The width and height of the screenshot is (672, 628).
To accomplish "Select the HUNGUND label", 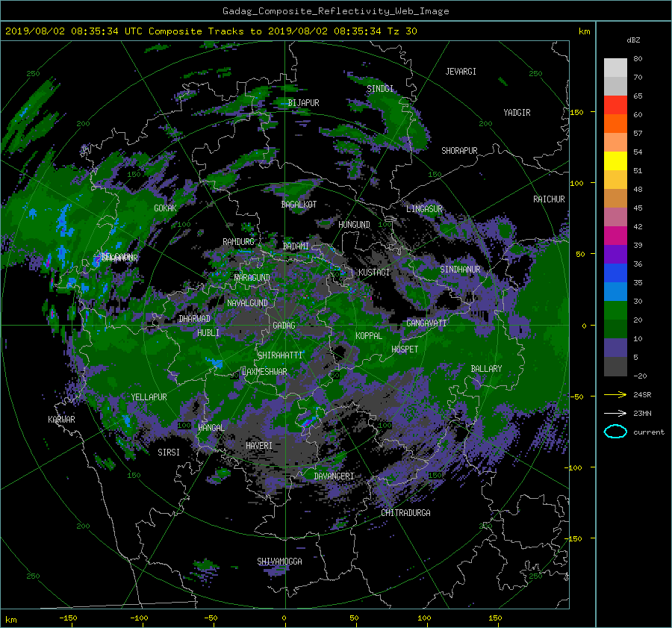I will coord(354,225).
